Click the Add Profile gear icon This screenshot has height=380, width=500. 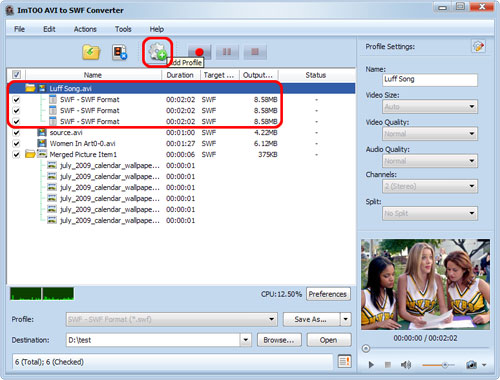[x=157, y=52]
